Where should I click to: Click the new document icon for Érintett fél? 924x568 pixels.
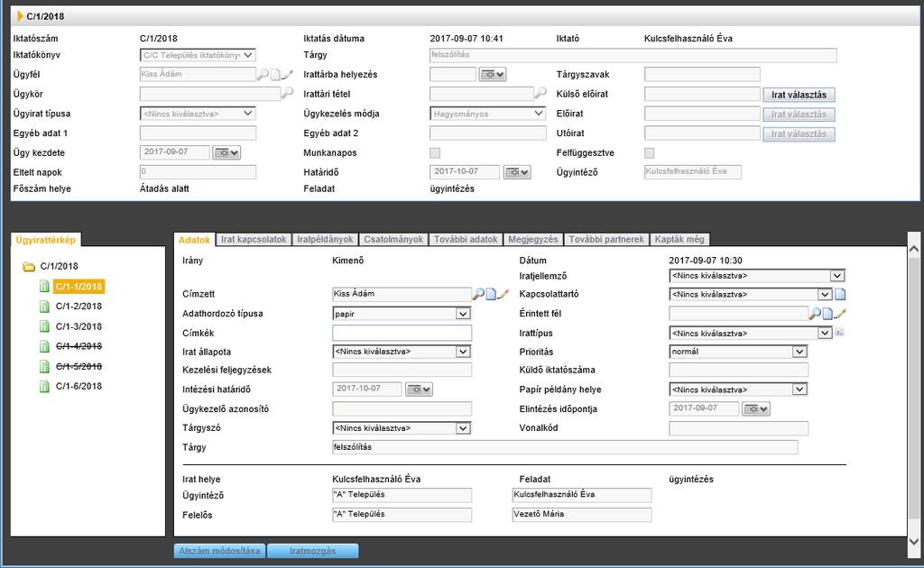tap(827, 314)
